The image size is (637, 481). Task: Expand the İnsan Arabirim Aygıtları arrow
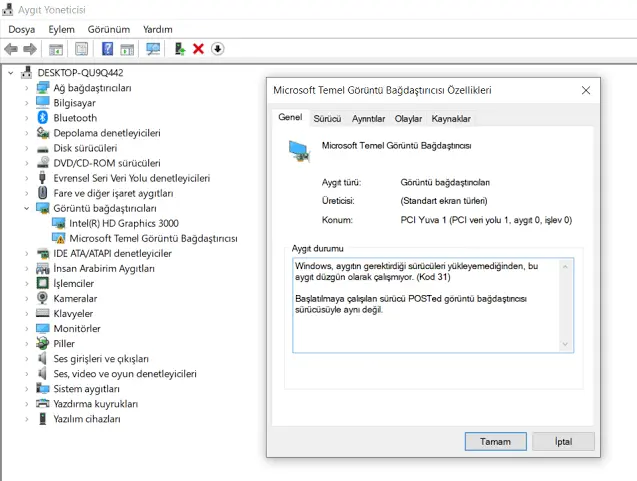tap(26, 269)
